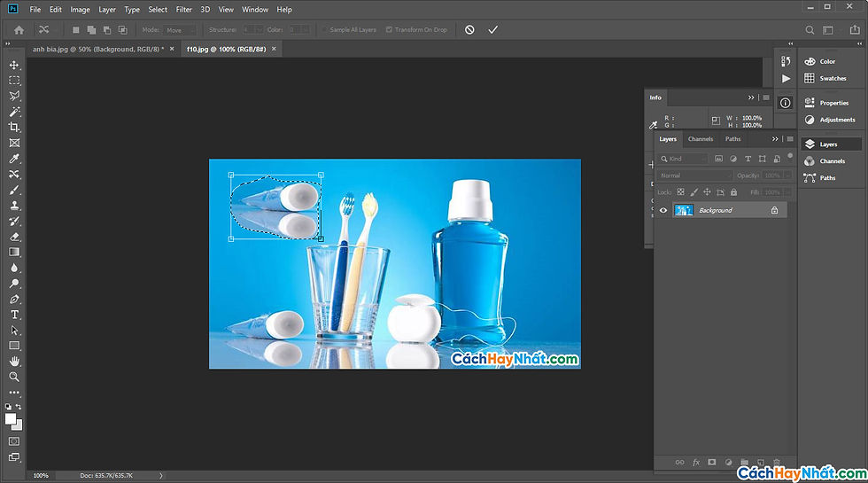Select the Frame tool
868x483 pixels.
click(x=14, y=143)
